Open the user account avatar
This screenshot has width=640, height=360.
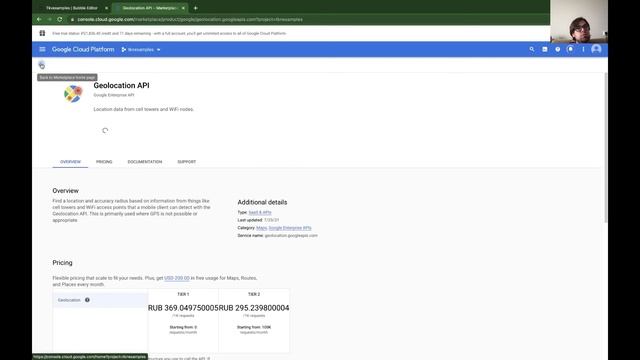[x=596, y=49]
